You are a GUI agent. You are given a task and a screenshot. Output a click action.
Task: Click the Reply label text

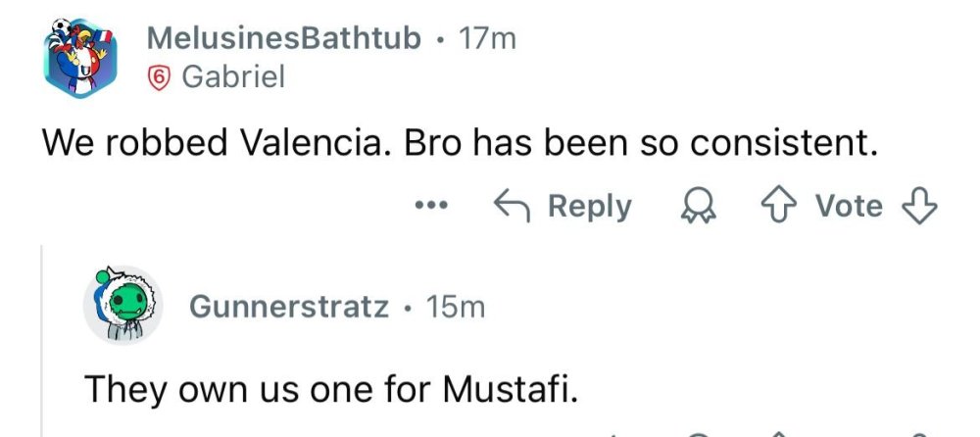pyautogui.click(x=590, y=206)
